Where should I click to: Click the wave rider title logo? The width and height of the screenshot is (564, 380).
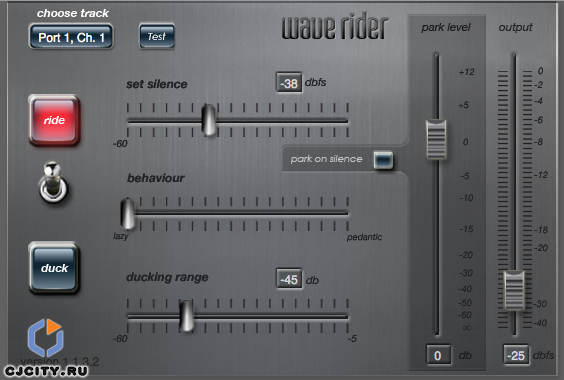pos(335,27)
